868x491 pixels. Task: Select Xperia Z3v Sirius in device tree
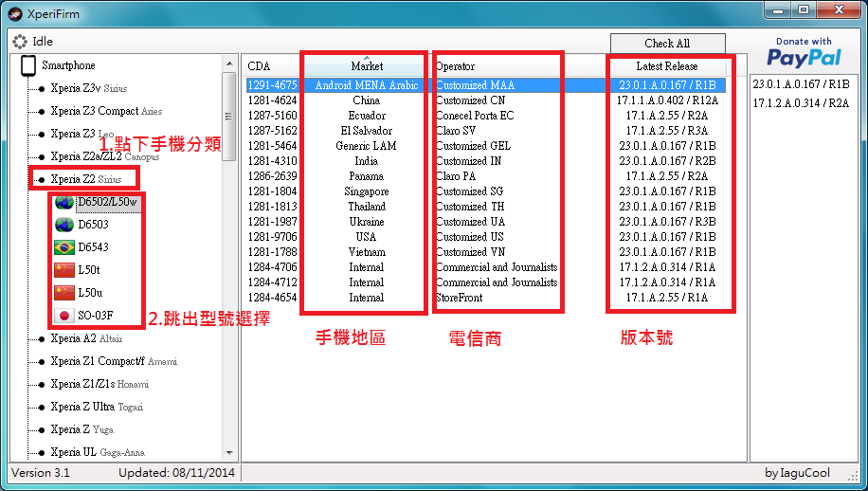click(x=88, y=88)
